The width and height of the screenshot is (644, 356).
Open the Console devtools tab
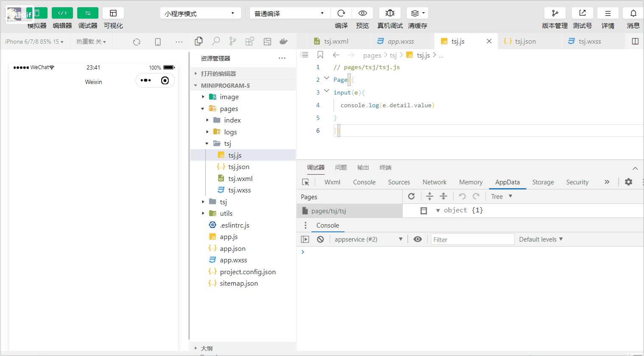(x=364, y=182)
